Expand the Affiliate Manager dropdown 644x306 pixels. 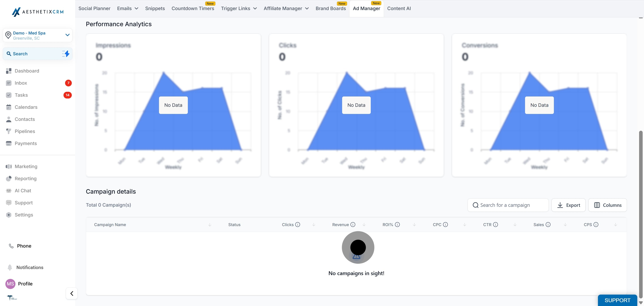(286, 9)
